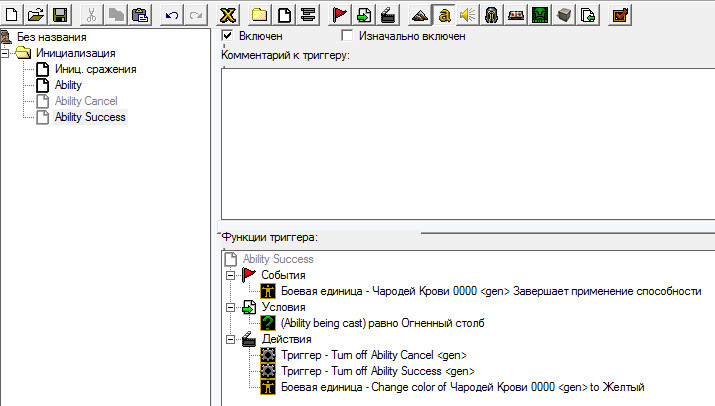This screenshot has width=715, height=406.
Task: Click the red flag icon beside События
Action: tap(249, 275)
